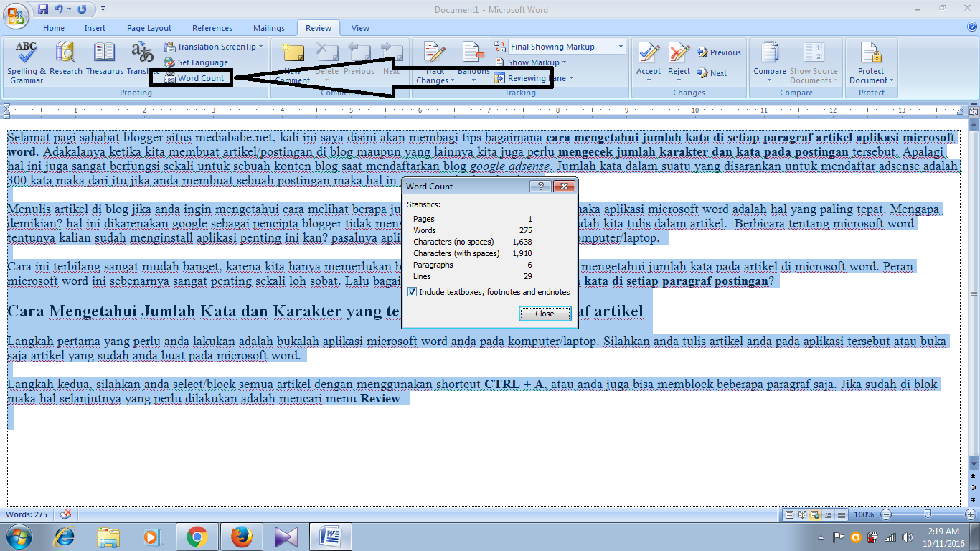This screenshot has height=551, width=980.
Task: Launch Internet Explorer from taskbar
Action: pyautogui.click(x=65, y=537)
